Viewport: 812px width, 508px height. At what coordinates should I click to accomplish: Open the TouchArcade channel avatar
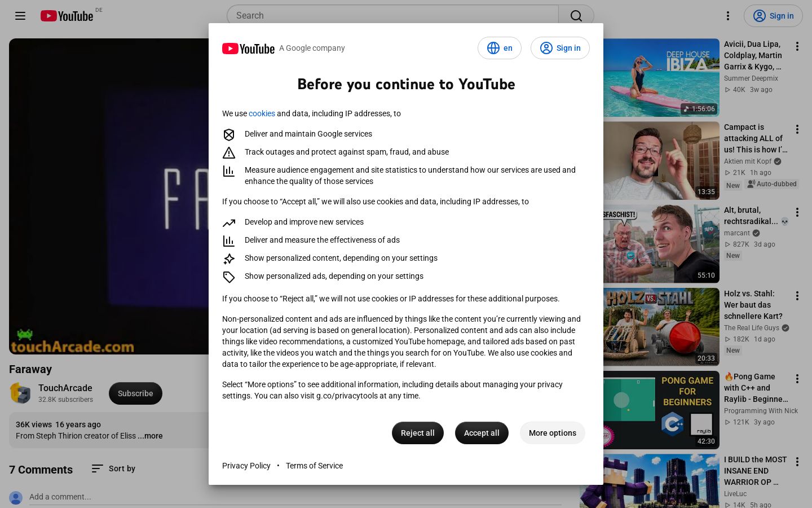tap(20, 393)
